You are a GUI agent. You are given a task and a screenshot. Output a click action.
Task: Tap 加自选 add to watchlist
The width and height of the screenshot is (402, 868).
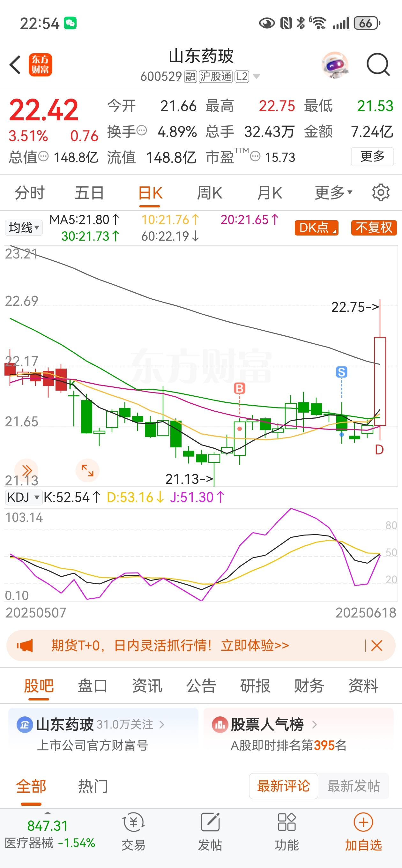pyautogui.click(x=363, y=832)
